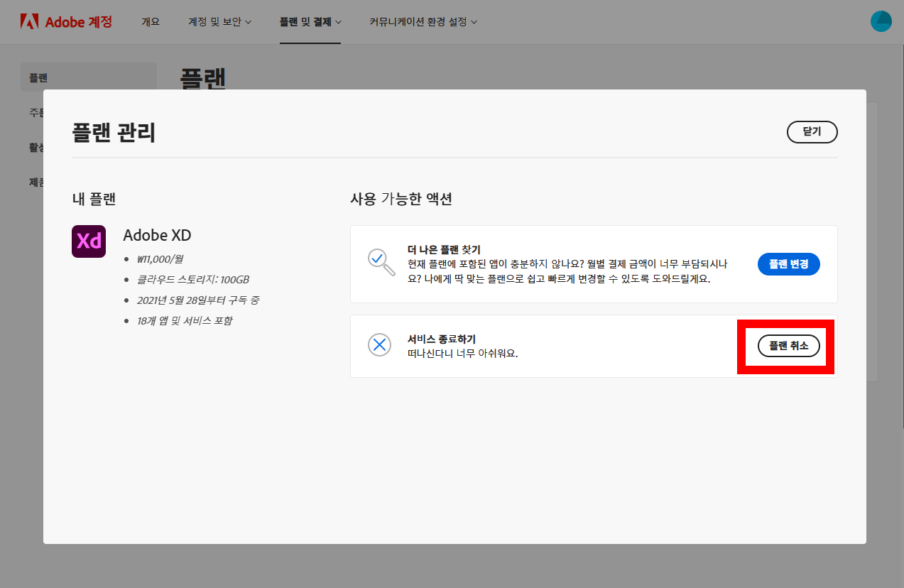Click the 서비스 종료하기 heading
This screenshot has height=588, width=904.
click(442, 339)
